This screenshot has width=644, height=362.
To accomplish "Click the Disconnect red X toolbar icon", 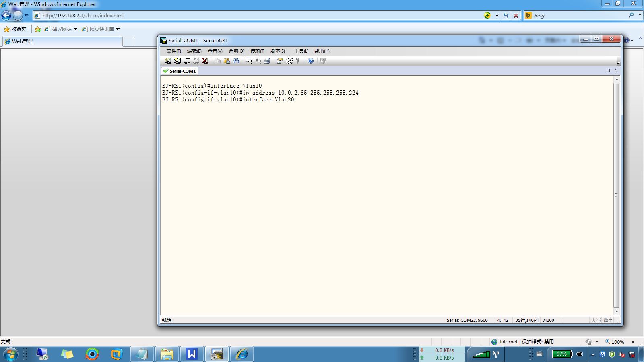I will pyautogui.click(x=205, y=61).
